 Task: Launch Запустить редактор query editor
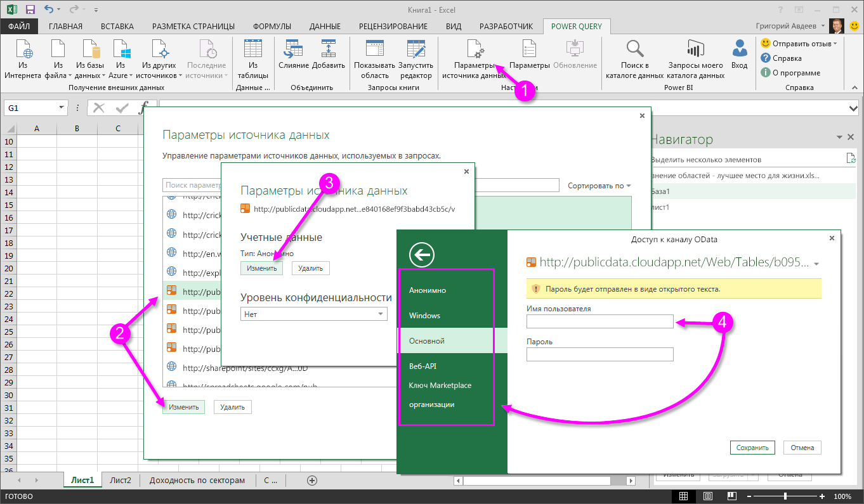click(x=416, y=58)
